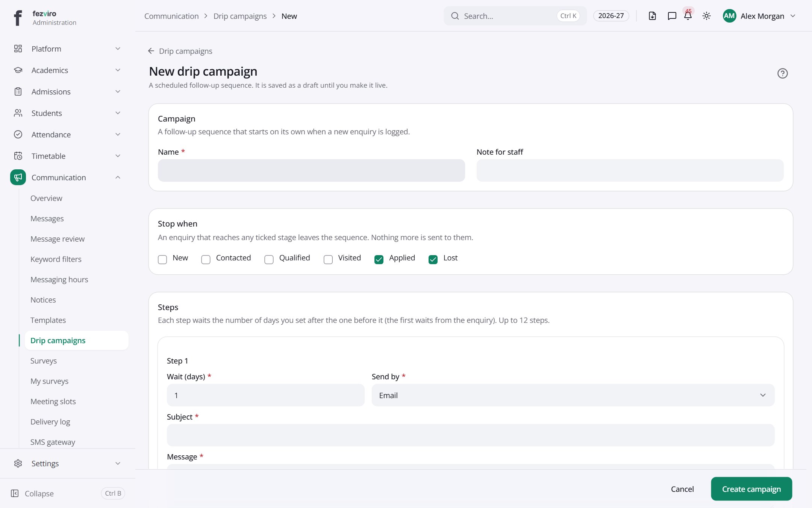Click the Communication megaphone icon
This screenshot has height=508, width=812.
tap(18, 177)
